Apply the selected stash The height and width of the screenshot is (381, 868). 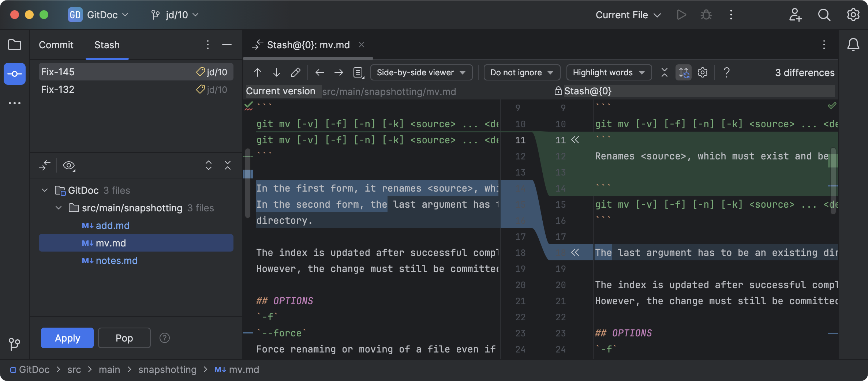pyautogui.click(x=67, y=338)
